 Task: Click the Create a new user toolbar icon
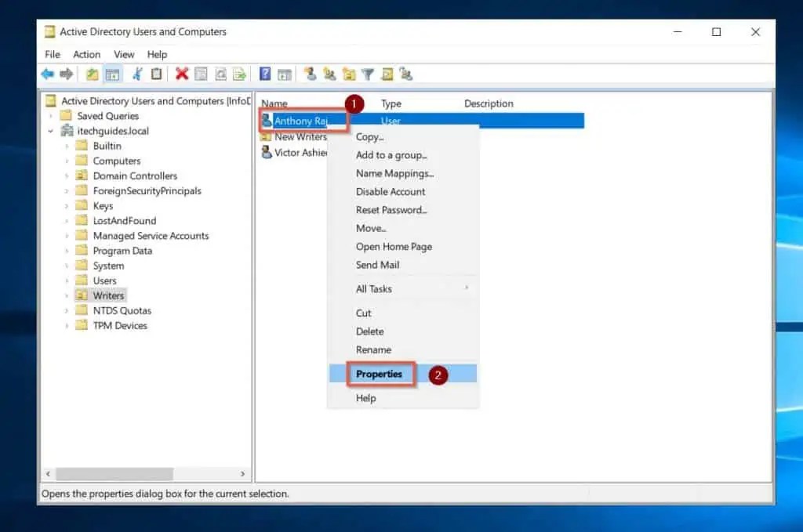(310, 73)
